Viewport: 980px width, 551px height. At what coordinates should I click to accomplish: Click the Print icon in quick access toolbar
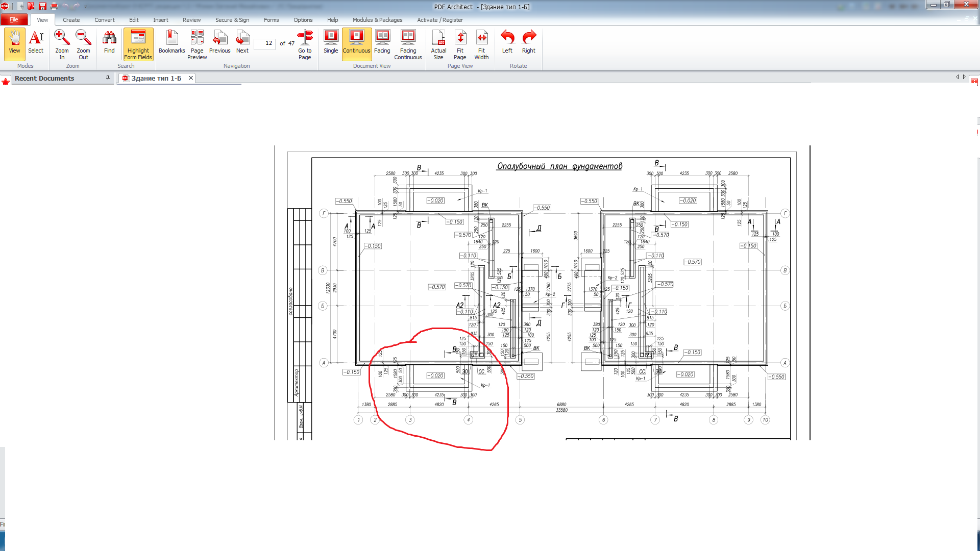[x=54, y=6]
